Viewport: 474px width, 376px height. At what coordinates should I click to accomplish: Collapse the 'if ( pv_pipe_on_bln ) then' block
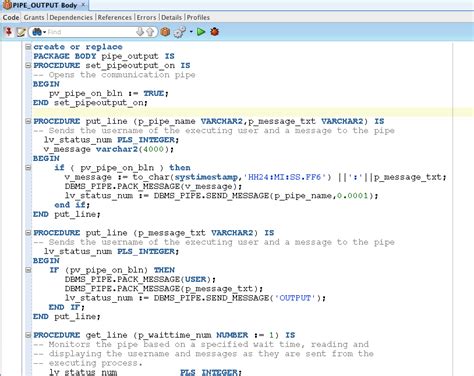click(28, 168)
